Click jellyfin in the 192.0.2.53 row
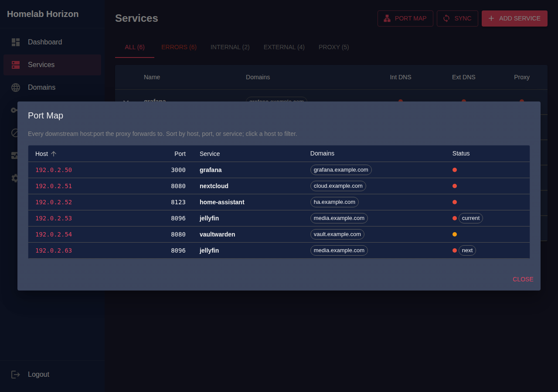Image resolution: width=558 pixels, height=392 pixels. click(209, 218)
